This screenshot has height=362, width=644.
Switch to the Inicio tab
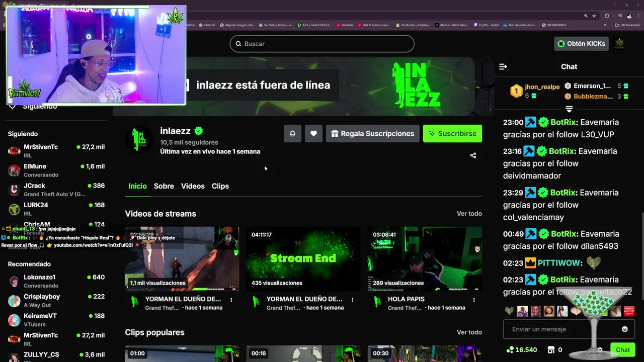137,186
